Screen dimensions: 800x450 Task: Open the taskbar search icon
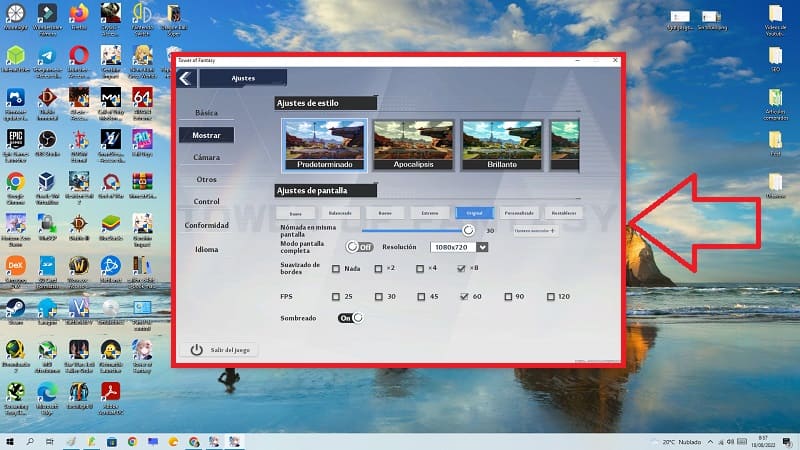point(30,441)
